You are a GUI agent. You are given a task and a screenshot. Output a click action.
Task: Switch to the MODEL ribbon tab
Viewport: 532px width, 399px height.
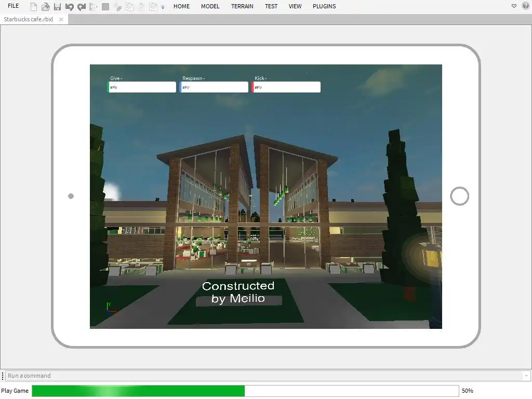coord(210,6)
